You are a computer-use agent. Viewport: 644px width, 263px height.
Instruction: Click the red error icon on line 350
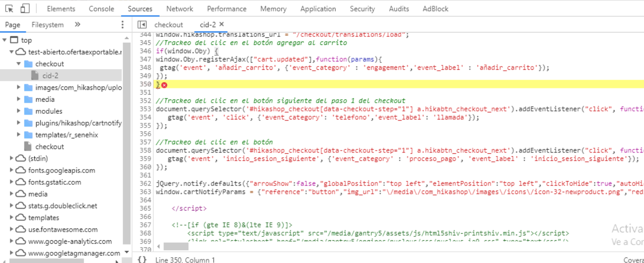(x=164, y=85)
